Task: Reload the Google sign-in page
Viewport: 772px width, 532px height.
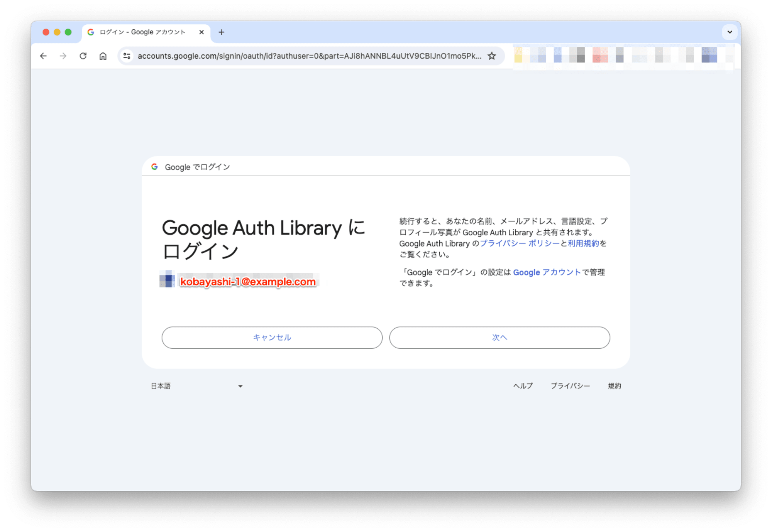Action: 83,56
